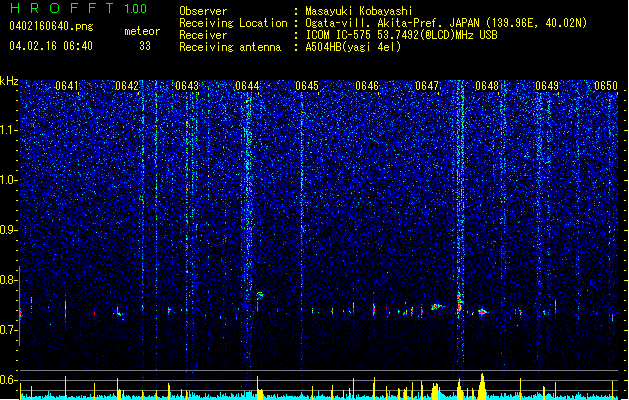
Task: Click the 'meteor' counter label
Action: coord(142,31)
